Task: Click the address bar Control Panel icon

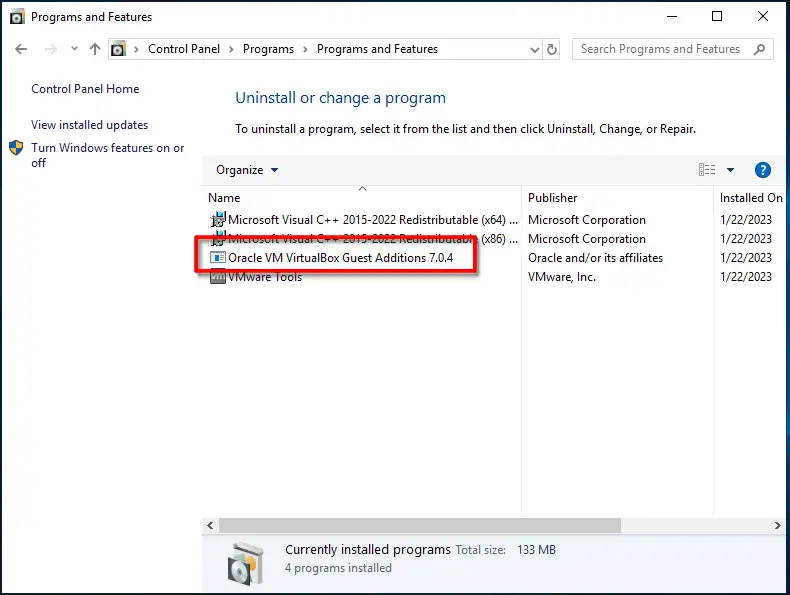Action: point(118,49)
